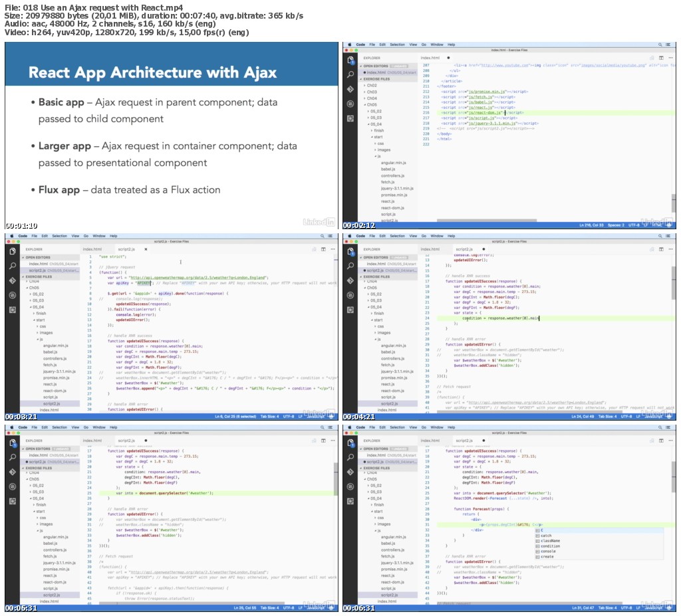Expand Ch02 folder in the 00:02:12 frame
The width and height of the screenshot is (681, 616).
click(x=371, y=86)
